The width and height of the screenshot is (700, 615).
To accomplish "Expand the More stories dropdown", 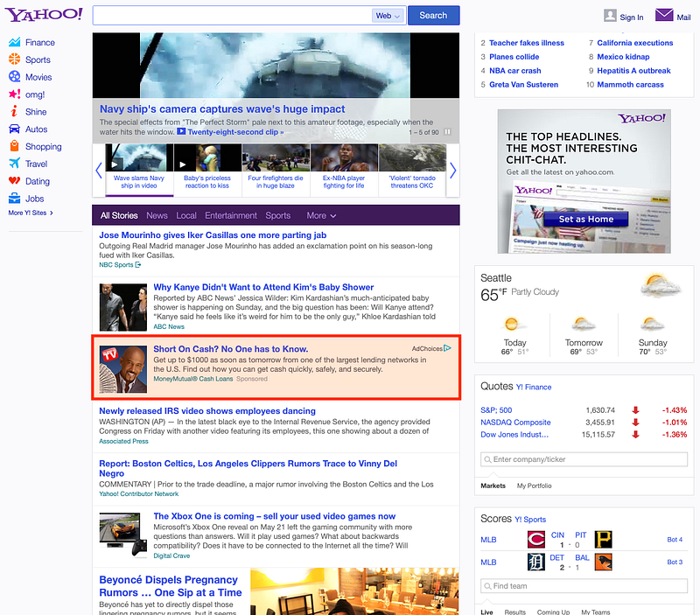I will (321, 215).
